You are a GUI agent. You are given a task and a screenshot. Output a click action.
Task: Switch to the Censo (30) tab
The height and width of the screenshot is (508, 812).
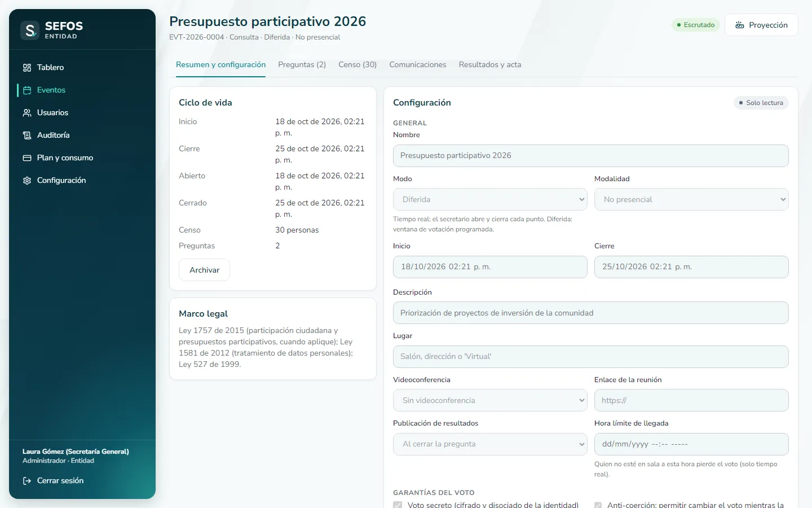coord(358,65)
